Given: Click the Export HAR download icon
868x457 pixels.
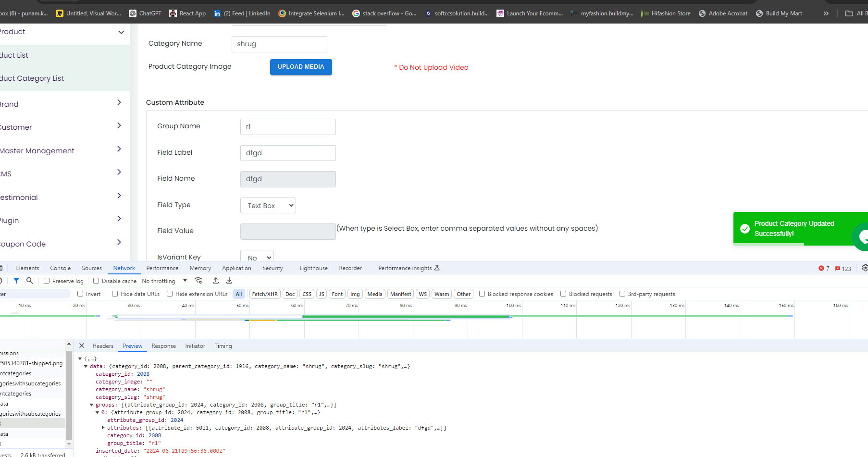Looking at the screenshot, I should point(229,281).
